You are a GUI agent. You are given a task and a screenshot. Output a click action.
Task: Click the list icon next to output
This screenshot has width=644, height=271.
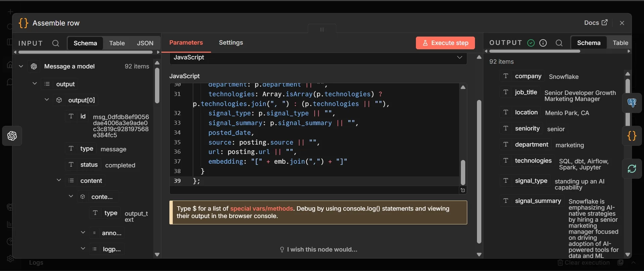(47, 84)
